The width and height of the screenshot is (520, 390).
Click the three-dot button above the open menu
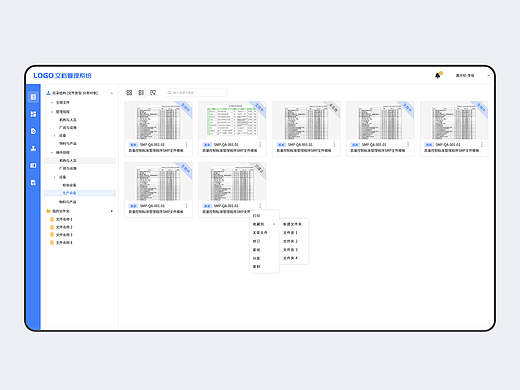coord(260,206)
